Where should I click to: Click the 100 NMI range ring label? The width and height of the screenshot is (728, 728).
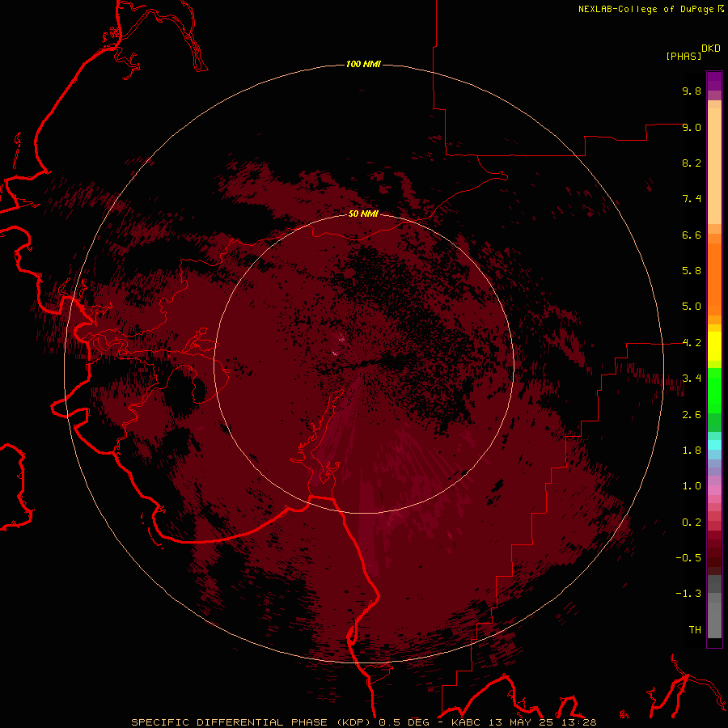(363, 64)
